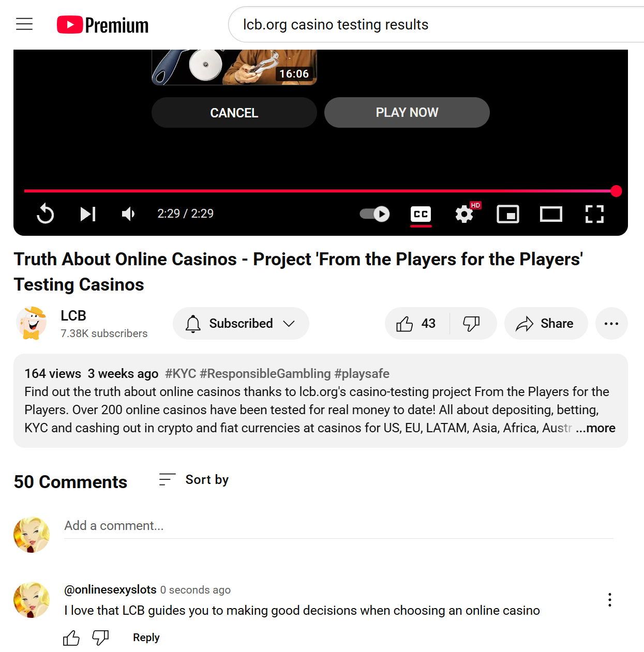The height and width of the screenshot is (652, 644).
Task: Click the Add a comment field
Action: pos(339,526)
